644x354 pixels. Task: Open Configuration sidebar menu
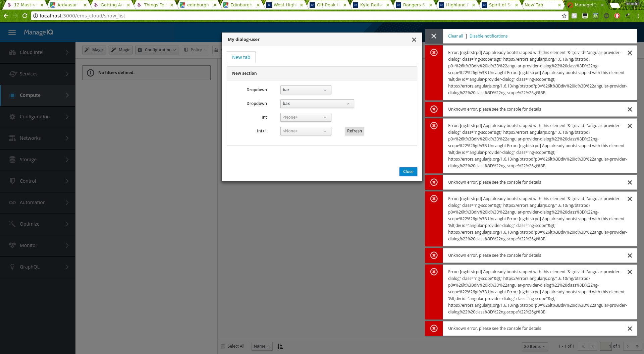point(38,117)
